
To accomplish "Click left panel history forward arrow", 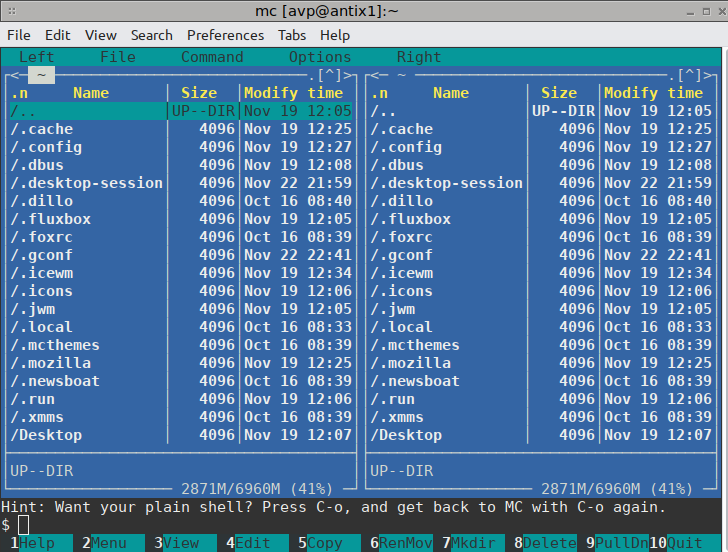I will 348,75.
